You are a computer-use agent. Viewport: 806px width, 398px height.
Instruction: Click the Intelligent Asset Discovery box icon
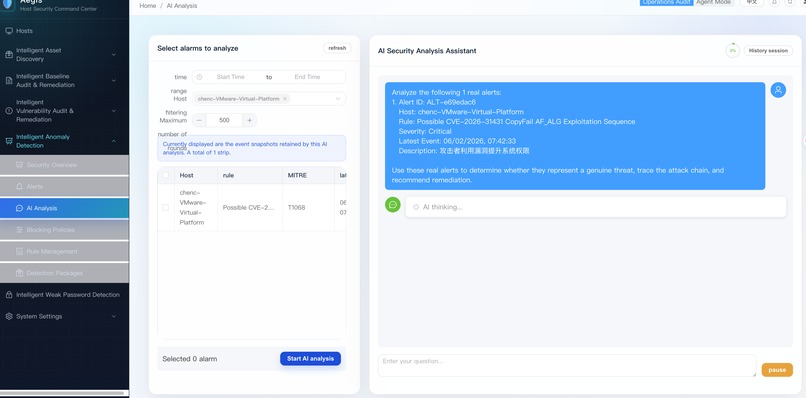pyautogui.click(x=9, y=55)
